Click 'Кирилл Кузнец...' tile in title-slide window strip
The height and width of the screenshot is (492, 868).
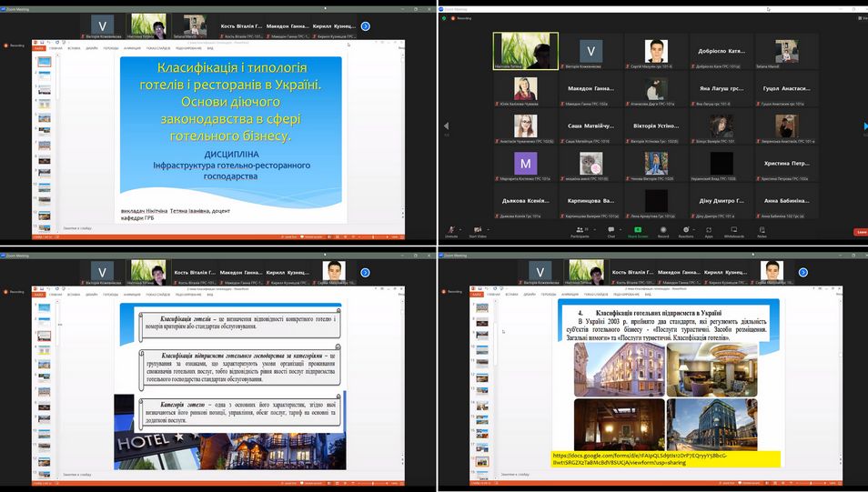click(333, 27)
